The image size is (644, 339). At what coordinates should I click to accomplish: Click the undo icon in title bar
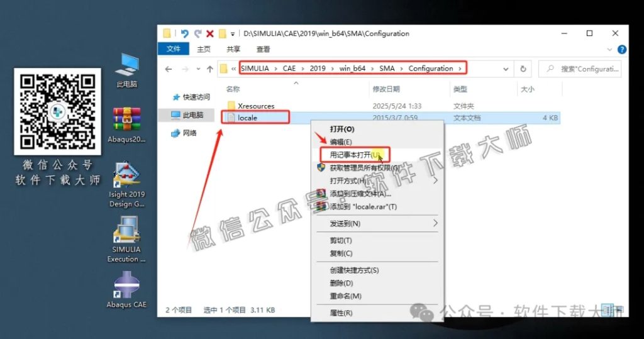point(184,34)
